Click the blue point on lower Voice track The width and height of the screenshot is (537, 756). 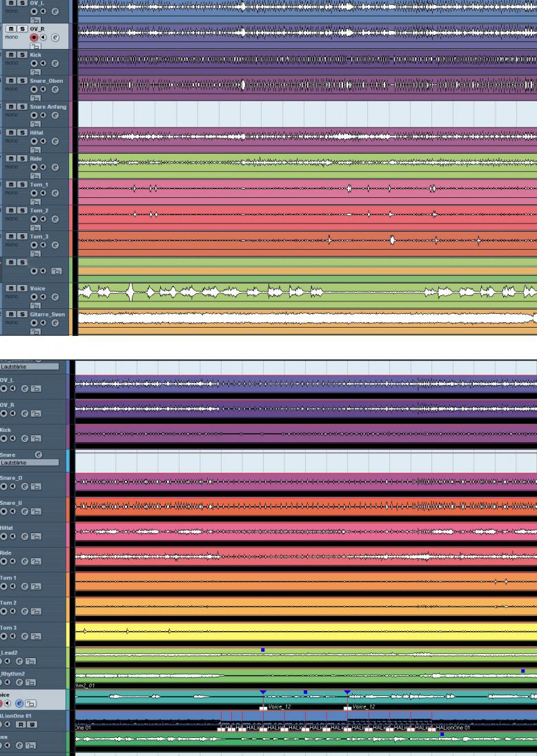tap(305, 693)
